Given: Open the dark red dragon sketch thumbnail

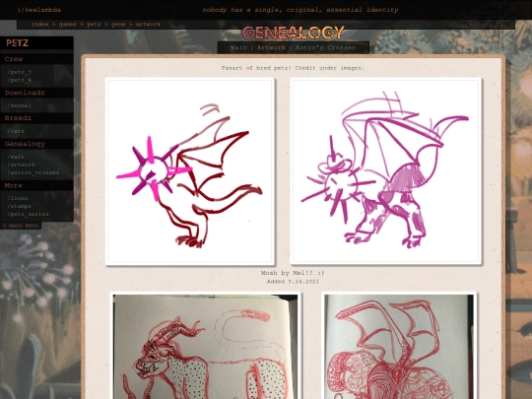Looking at the screenshot, I should click(190, 171).
